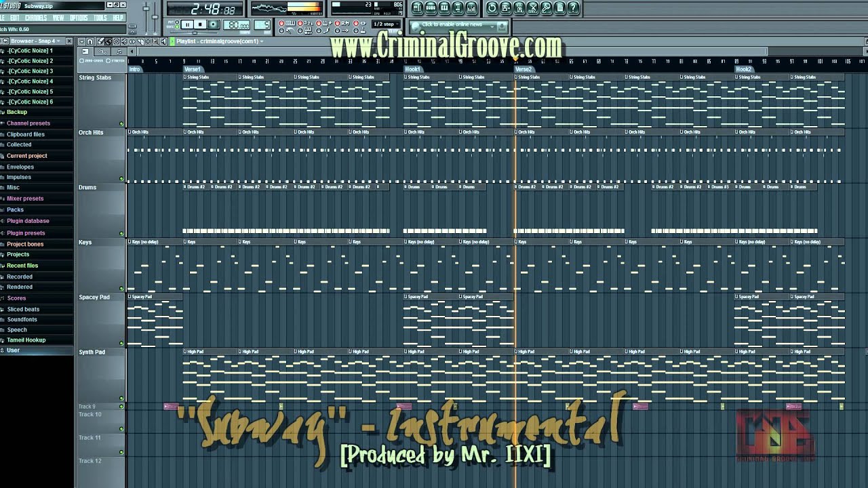Mute the Keys track green light
Viewport: 868px width, 488px height.
click(121, 289)
